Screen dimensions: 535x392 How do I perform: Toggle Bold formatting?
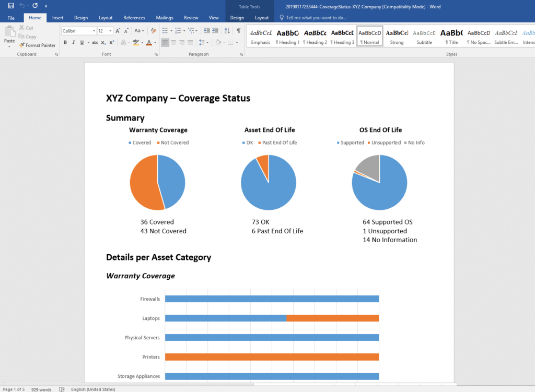65,42
